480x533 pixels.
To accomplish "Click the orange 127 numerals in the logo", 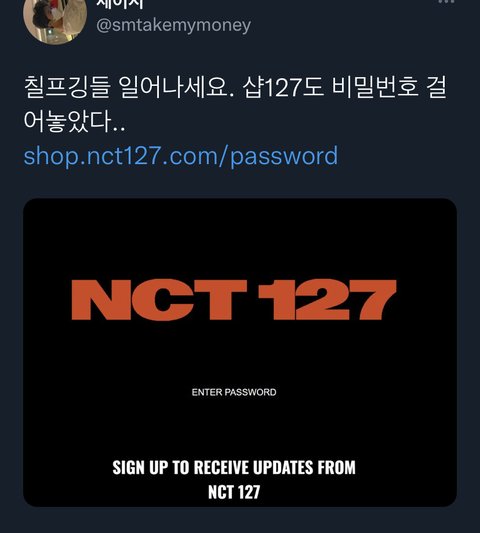I will tap(327, 300).
